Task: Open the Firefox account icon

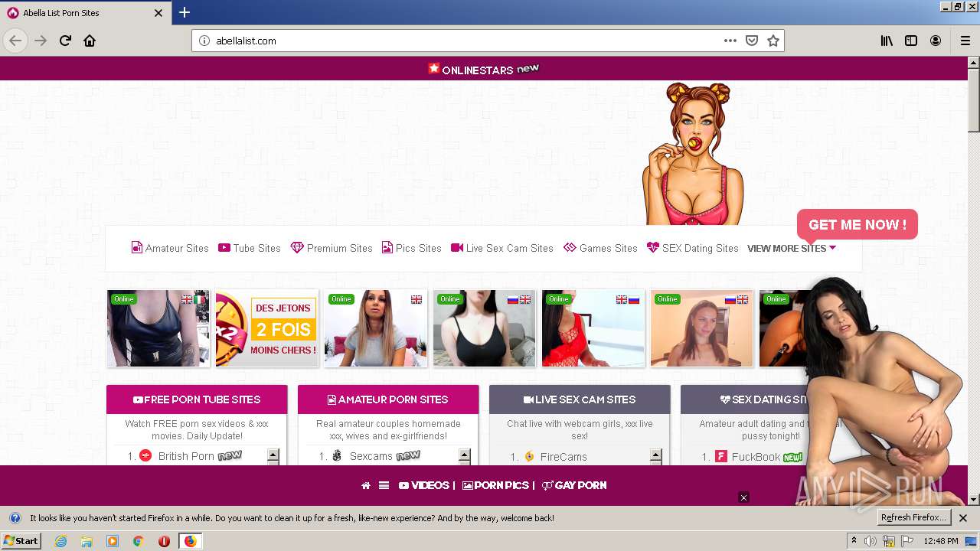Action: 936,41
